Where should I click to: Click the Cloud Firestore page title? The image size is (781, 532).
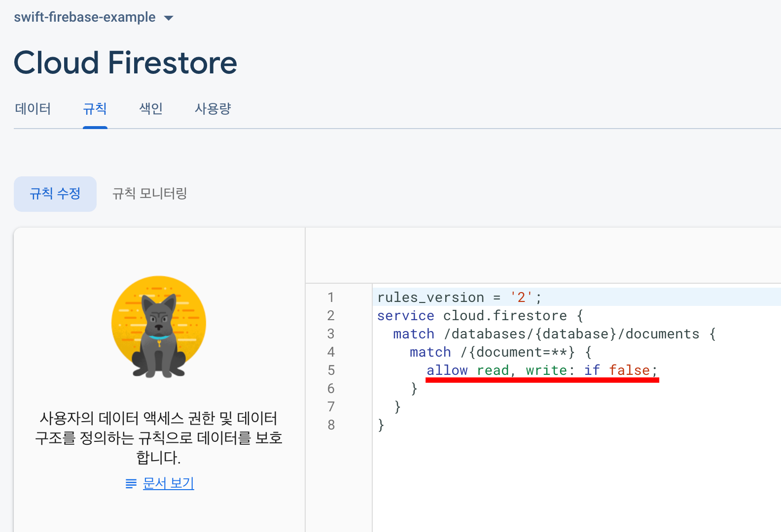(126, 63)
